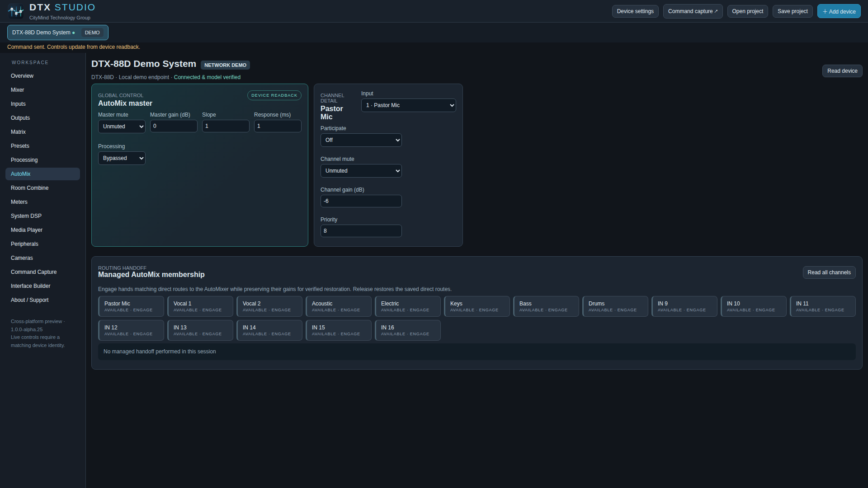Go to Overview in sidebar

coord(42,76)
